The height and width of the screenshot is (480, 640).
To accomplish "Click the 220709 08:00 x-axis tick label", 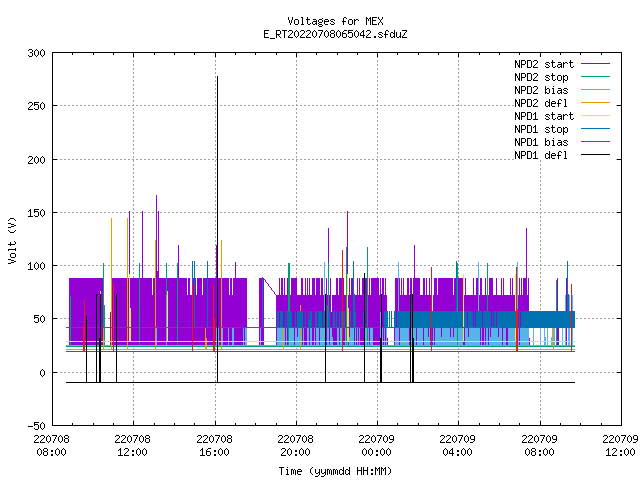I will [540, 445].
